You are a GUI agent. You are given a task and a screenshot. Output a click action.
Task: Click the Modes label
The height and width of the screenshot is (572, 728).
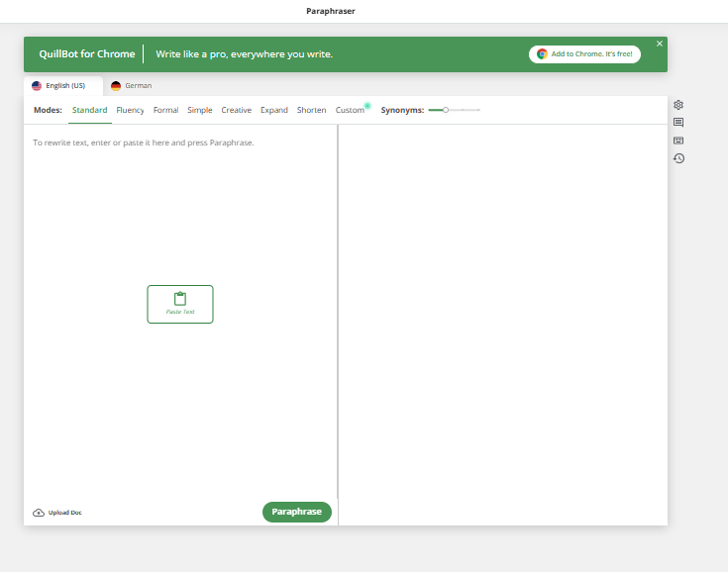pos(48,110)
